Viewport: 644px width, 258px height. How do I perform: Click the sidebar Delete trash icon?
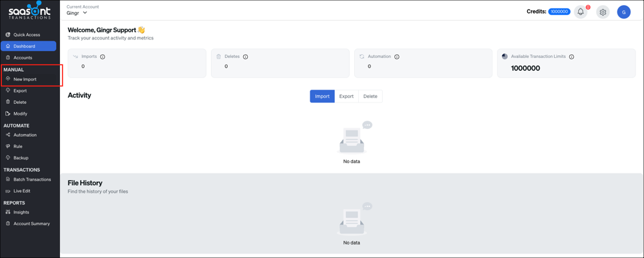point(8,102)
